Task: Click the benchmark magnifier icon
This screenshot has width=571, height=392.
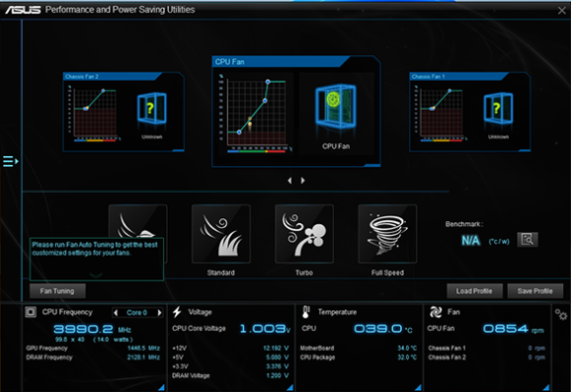Action: pos(528,240)
